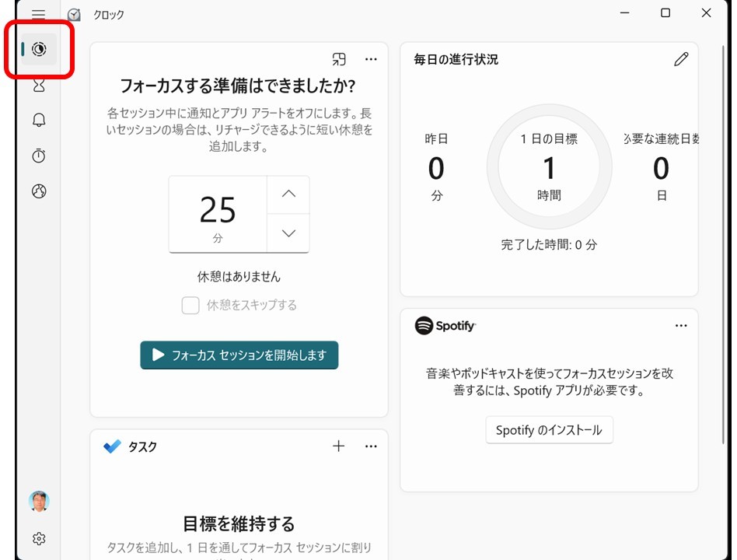Open the Timer hourglass sidebar icon
This screenshot has width=737, height=560.
[39, 85]
